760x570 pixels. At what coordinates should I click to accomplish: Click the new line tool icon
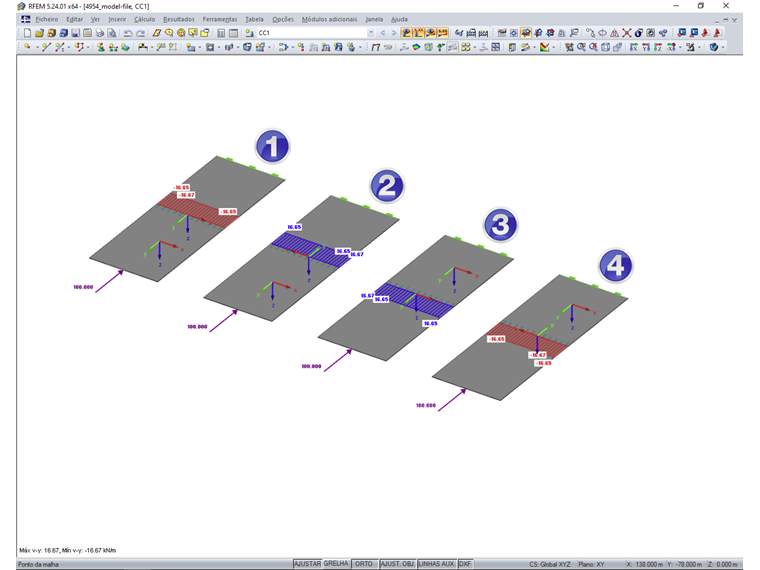(x=47, y=47)
